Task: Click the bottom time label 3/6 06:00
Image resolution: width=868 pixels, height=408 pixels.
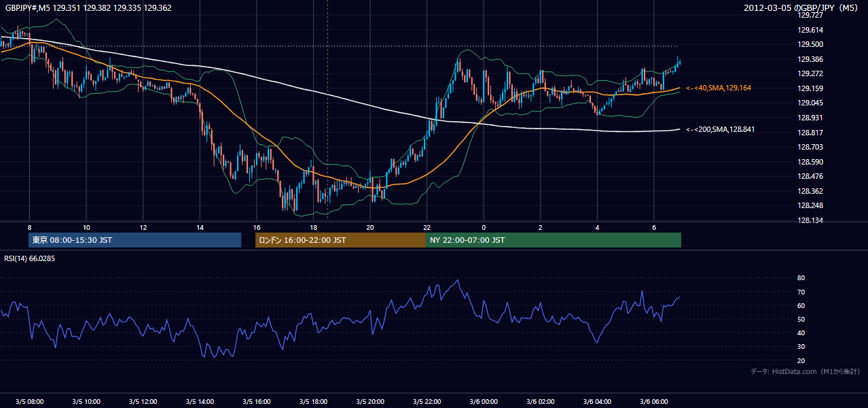Action: [653, 402]
